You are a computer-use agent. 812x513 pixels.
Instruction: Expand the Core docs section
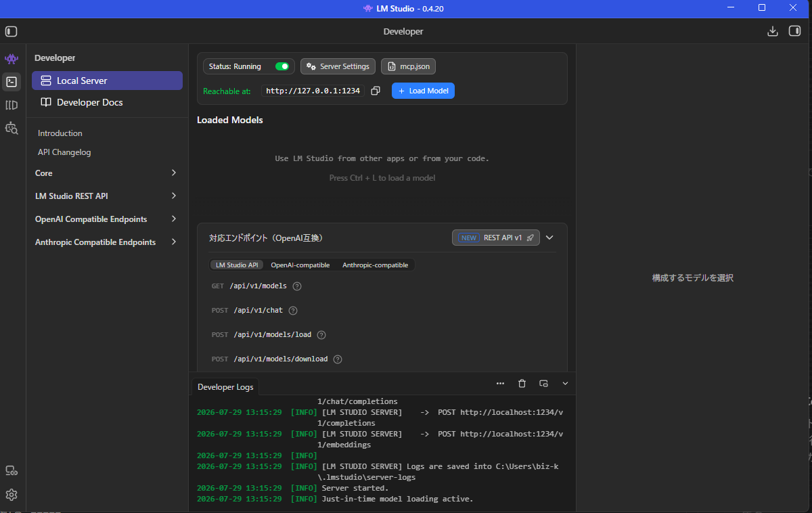click(x=107, y=173)
